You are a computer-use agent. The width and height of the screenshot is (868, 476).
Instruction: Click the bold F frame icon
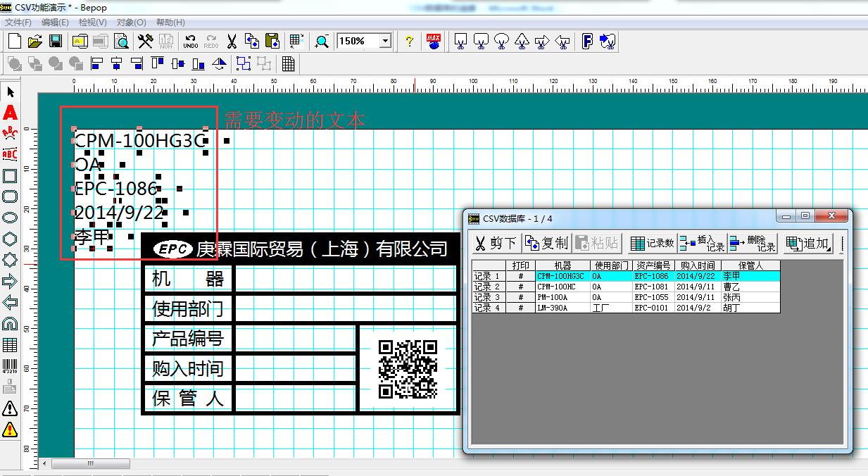pos(588,41)
